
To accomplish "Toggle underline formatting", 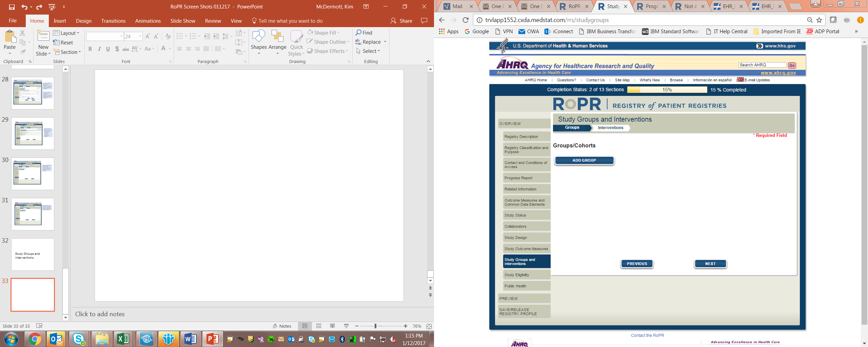I will [x=108, y=49].
